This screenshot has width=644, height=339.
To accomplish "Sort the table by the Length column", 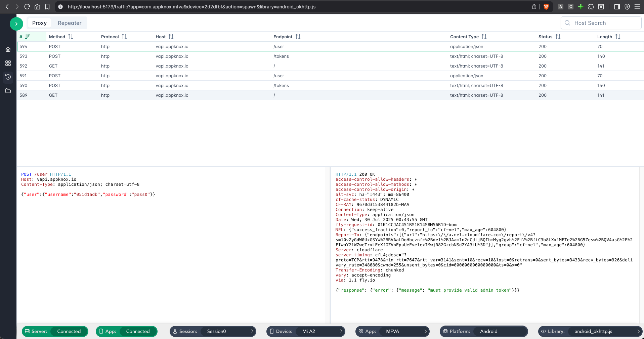I will coord(618,37).
